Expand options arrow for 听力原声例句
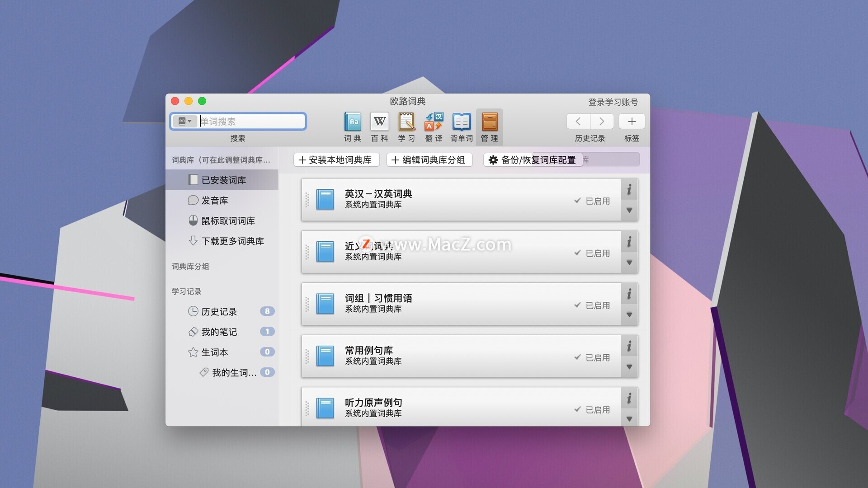Screen dimensions: 868x488 (629, 419)
